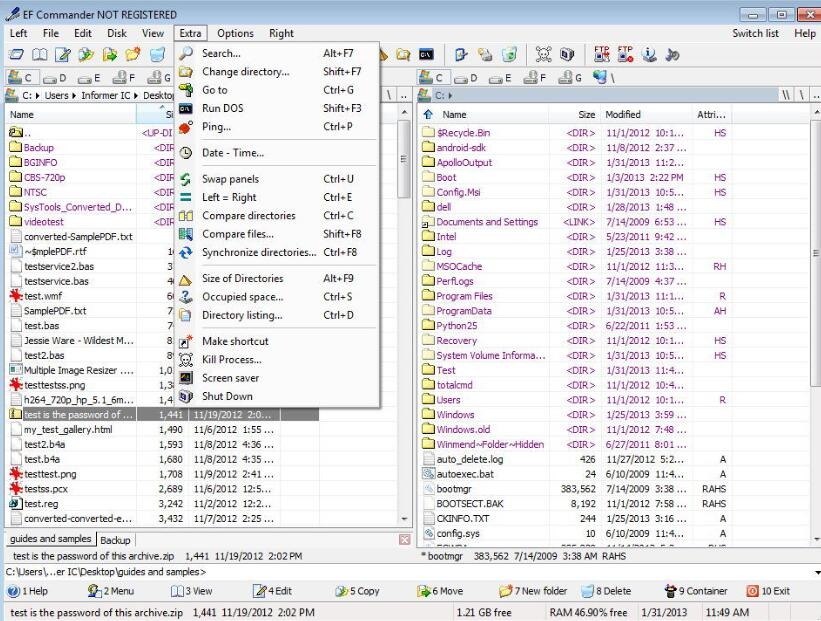821x621 pixels.
Task: Open the Options menu
Action: pos(235,33)
